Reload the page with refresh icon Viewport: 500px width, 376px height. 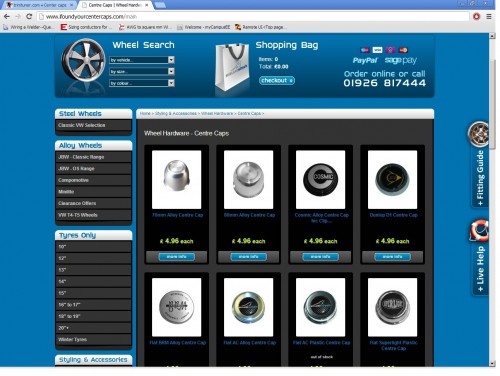coord(29,16)
